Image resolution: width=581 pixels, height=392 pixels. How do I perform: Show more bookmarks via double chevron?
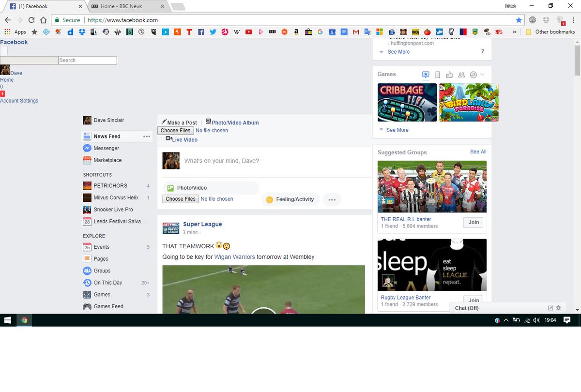click(514, 32)
